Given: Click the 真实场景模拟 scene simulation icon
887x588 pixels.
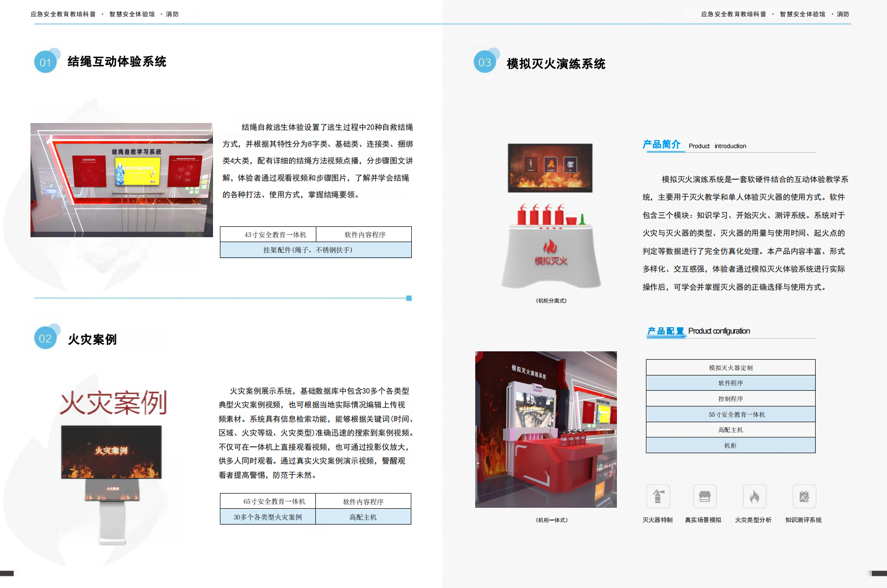Looking at the screenshot, I should pos(704,496).
